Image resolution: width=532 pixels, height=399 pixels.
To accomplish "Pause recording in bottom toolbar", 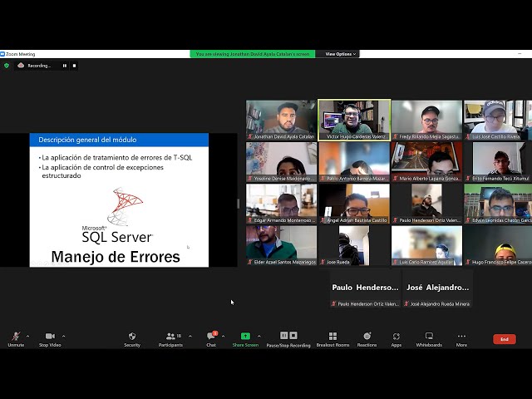I will (x=284, y=336).
